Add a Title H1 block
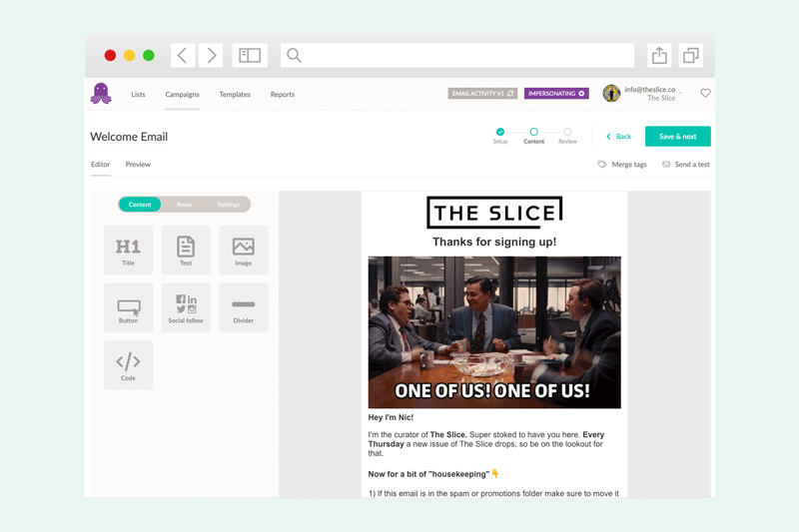Viewport: 799px width, 532px height. 129,250
